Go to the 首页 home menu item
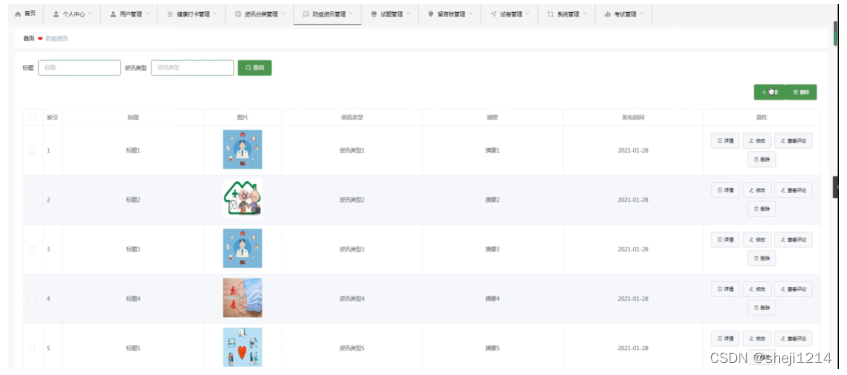The height and width of the screenshot is (375, 847). pos(25,14)
